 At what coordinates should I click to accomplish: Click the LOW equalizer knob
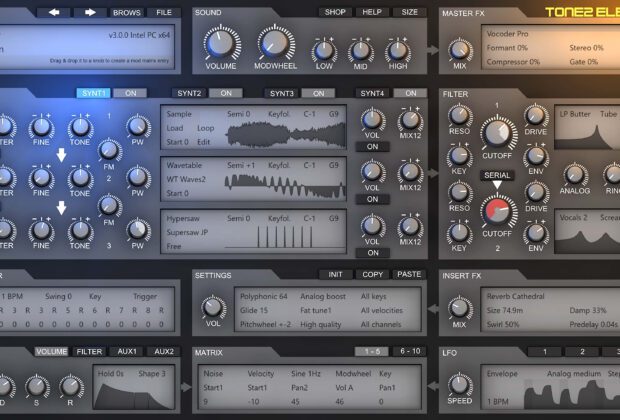tap(324, 51)
